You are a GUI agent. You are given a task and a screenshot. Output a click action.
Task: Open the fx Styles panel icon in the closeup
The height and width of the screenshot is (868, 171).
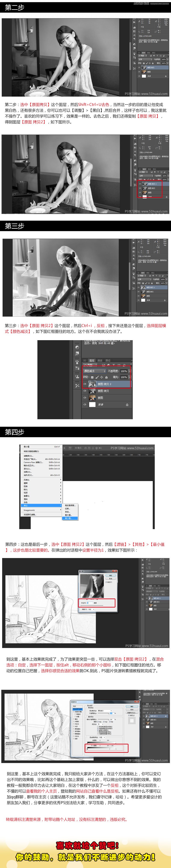tap(77, 354)
